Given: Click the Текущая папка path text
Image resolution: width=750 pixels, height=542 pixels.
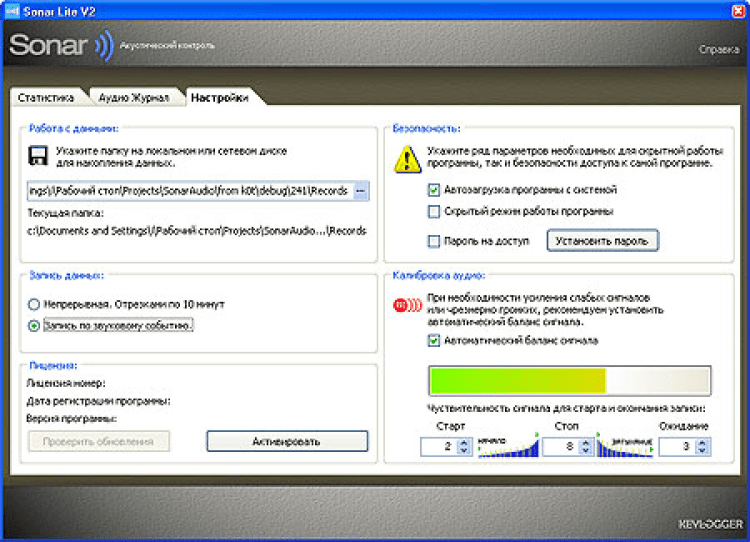Looking at the screenshot, I should pos(197,231).
